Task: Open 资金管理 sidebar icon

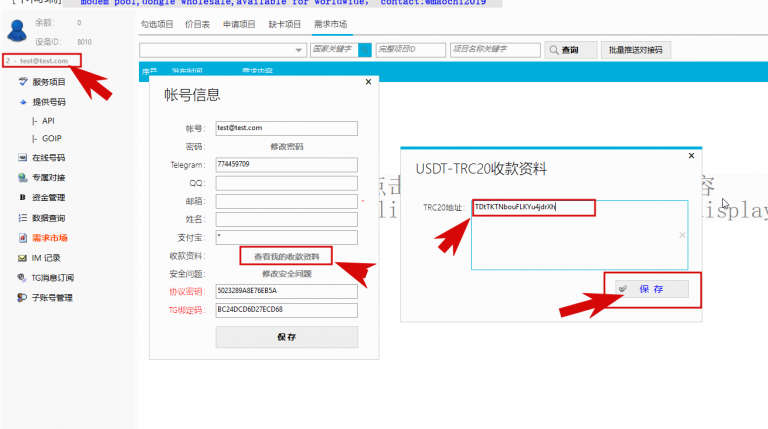Action: tap(23, 197)
